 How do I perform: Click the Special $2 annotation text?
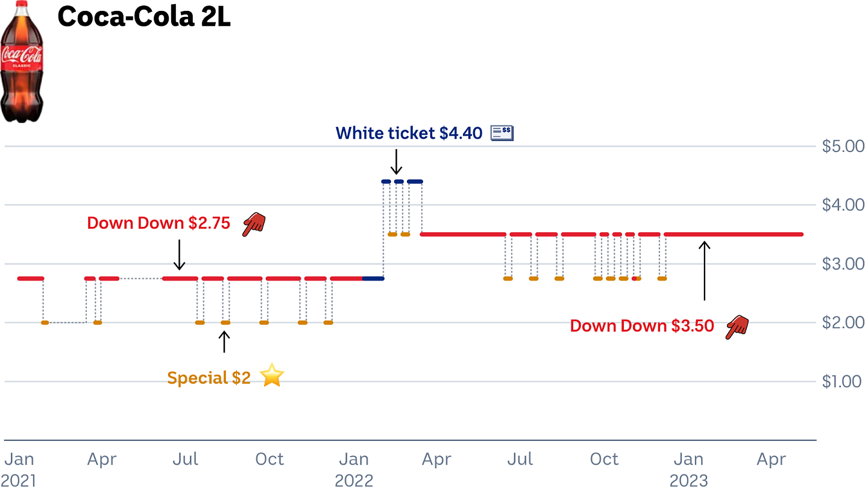[209, 378]
